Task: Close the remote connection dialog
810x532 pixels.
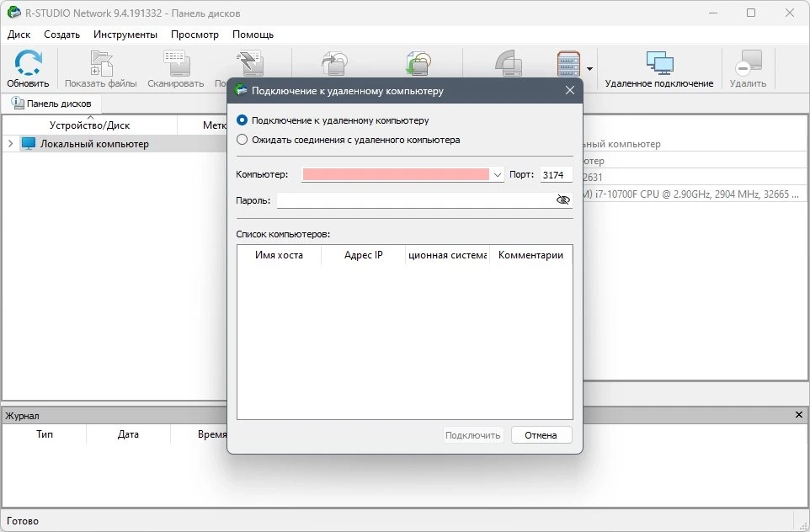Action: pos(570,90)
